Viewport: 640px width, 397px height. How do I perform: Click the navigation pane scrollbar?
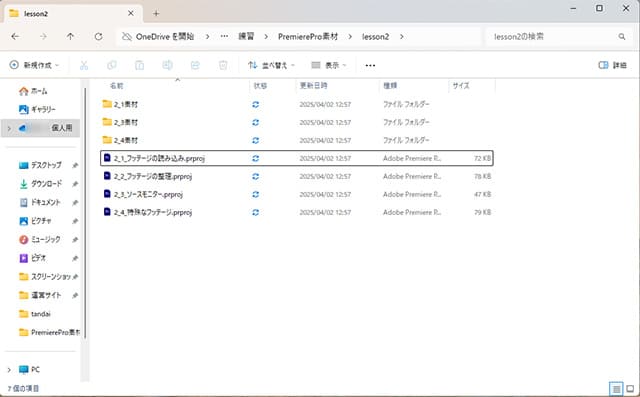pos(85,212)
